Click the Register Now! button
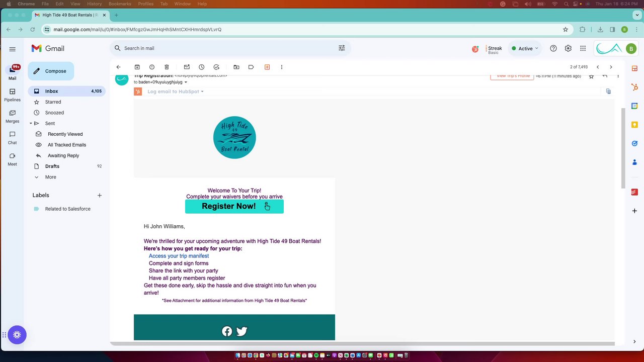Screen dimensions: 644x362 click(x=234, y=206)
